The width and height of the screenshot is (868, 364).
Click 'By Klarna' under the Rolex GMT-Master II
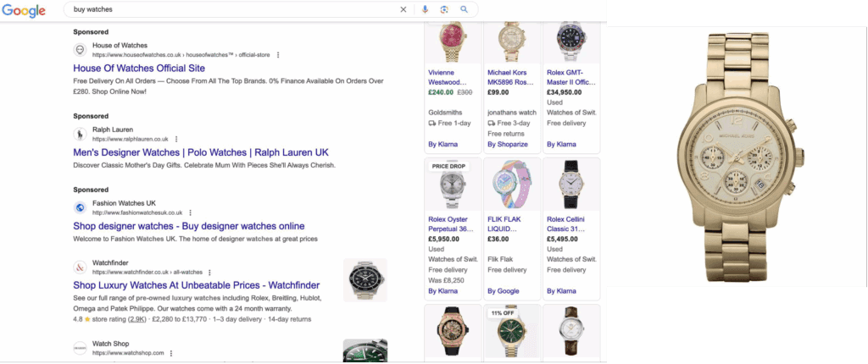click(561, 145)
